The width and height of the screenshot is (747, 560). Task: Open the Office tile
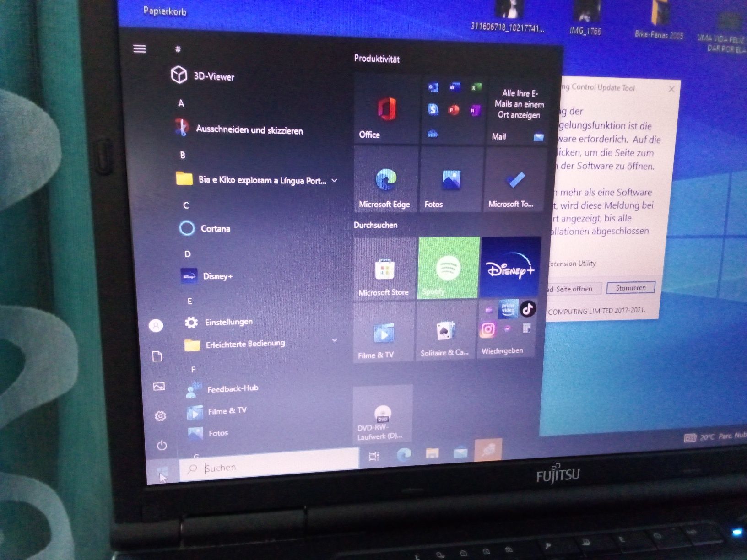click(x=386, y=108)
